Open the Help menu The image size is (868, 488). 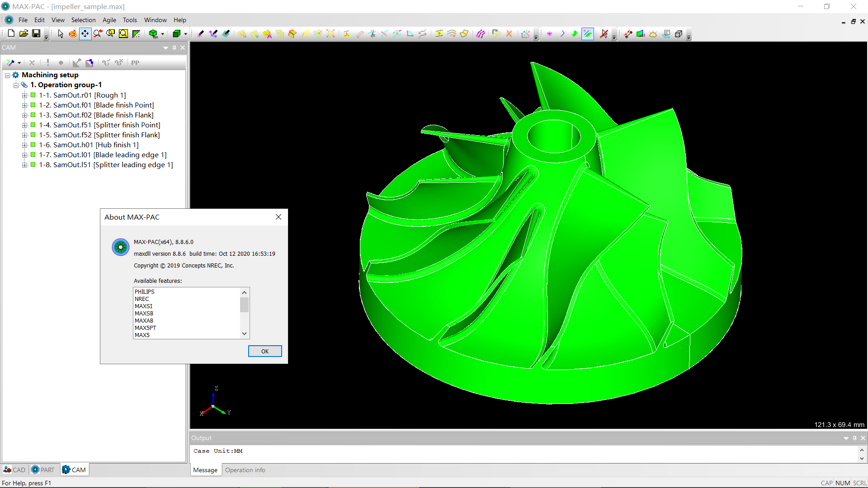point(180,20)
